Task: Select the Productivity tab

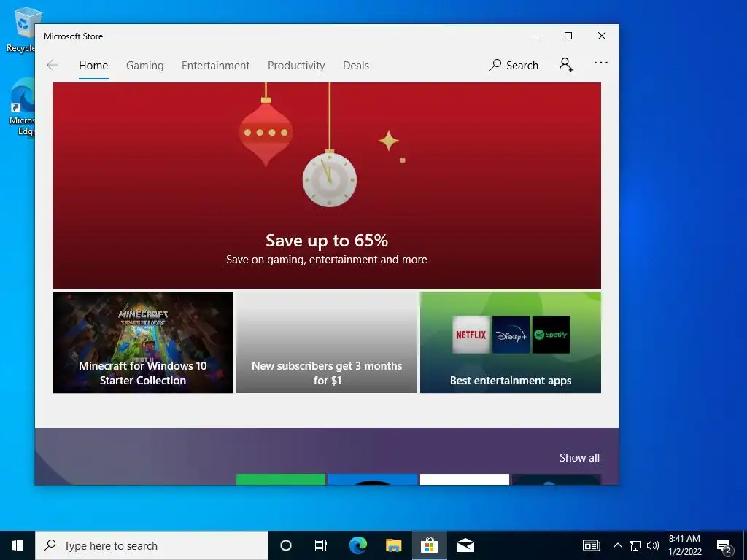Action: coord(296,66)
